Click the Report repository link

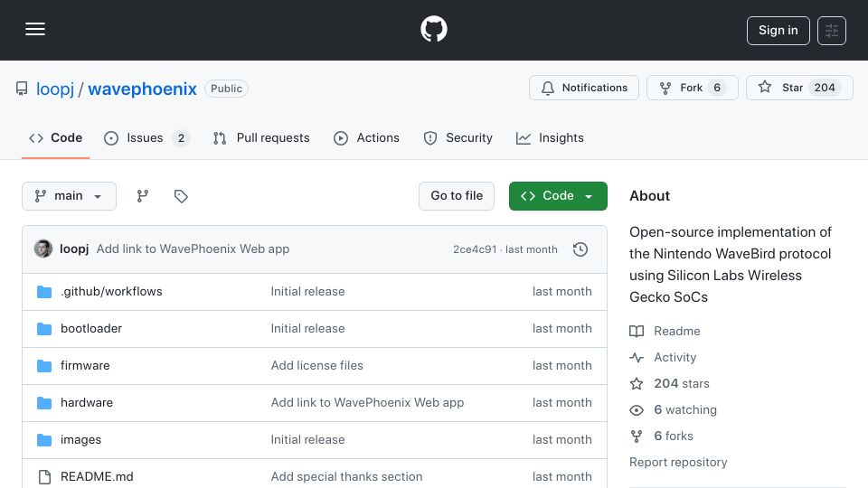678,462
